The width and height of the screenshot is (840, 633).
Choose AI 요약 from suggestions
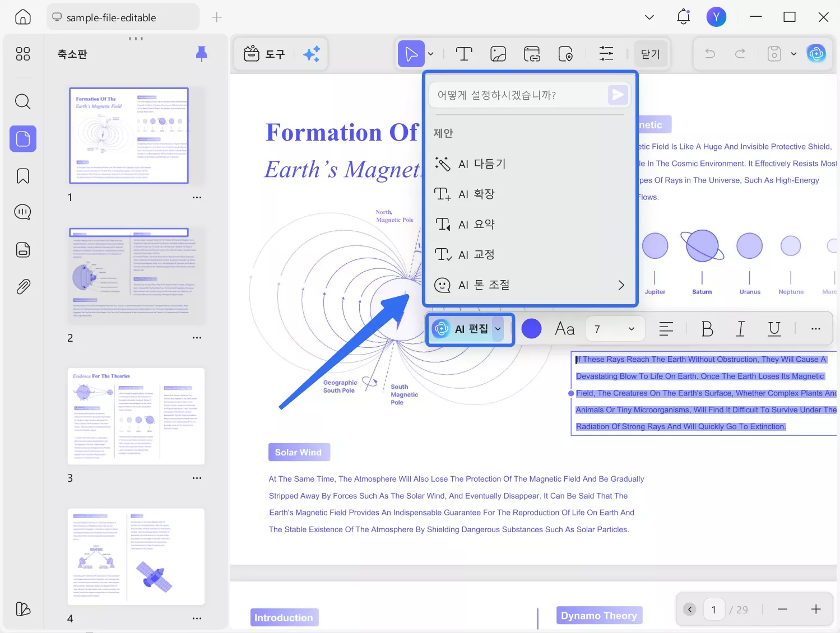click(x=530, y=224)
